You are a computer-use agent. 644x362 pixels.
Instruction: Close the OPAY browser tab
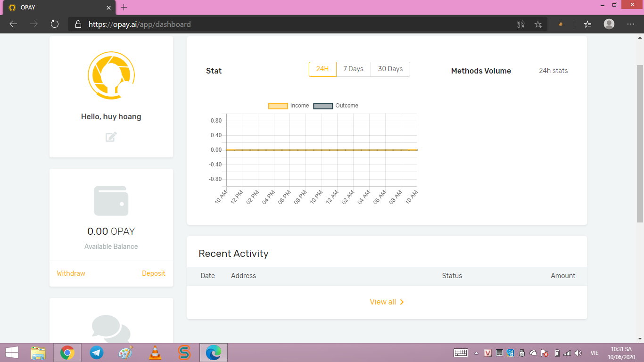coord(108,8)
